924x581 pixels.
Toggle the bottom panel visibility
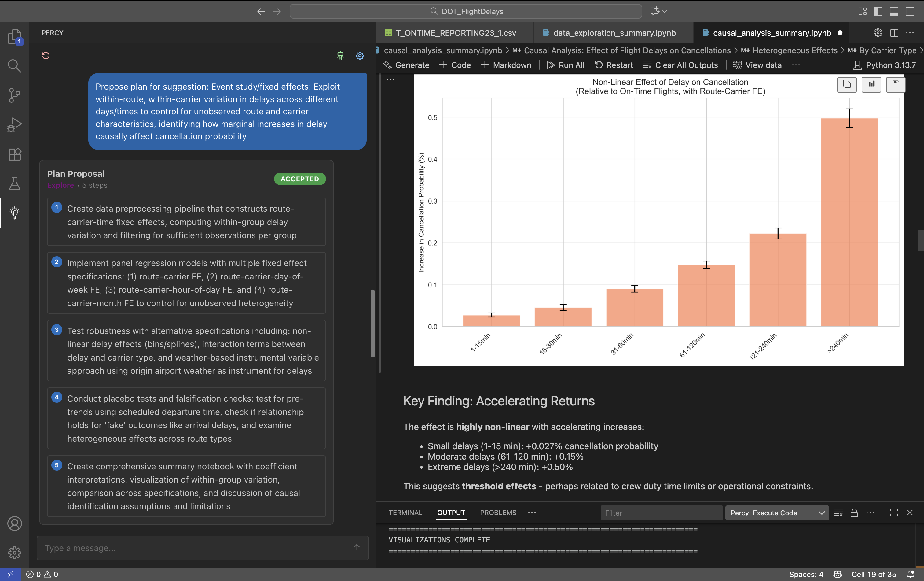pos(894,11)
